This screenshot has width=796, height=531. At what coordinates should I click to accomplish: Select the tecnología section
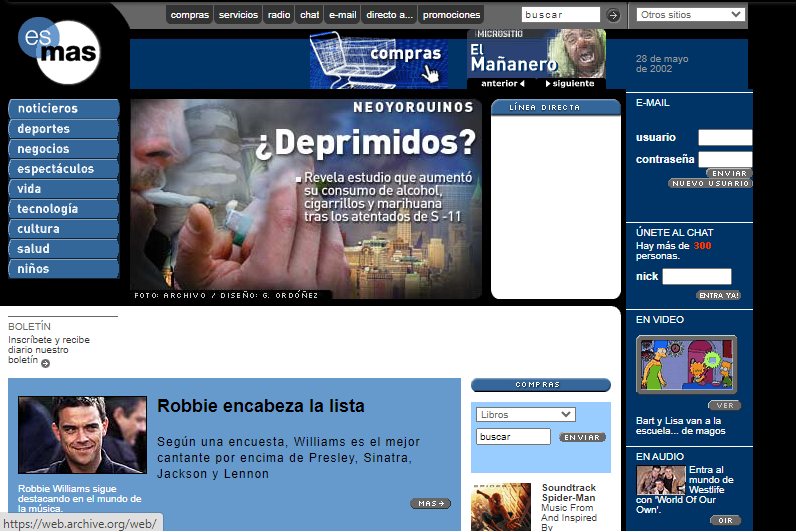(63, 209)
